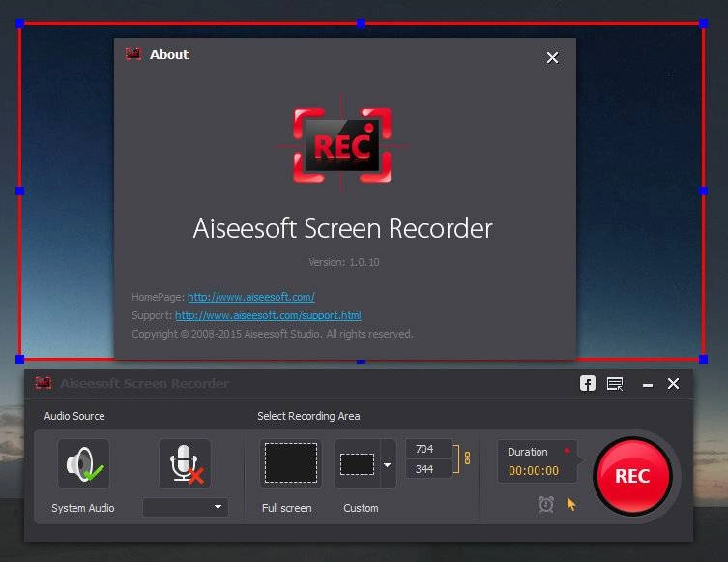Click the red REC button
The width and height of the screenshot is (728, 562).
(632, 476)
